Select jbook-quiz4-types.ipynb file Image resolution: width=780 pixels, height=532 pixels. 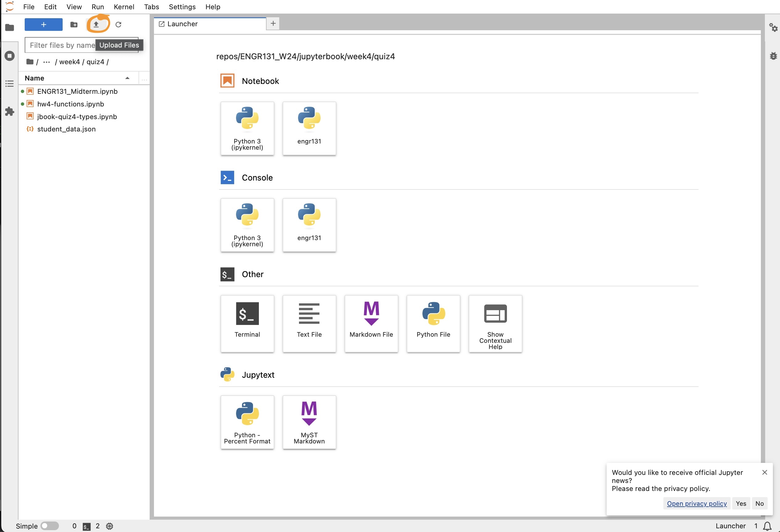coord(84,117)
